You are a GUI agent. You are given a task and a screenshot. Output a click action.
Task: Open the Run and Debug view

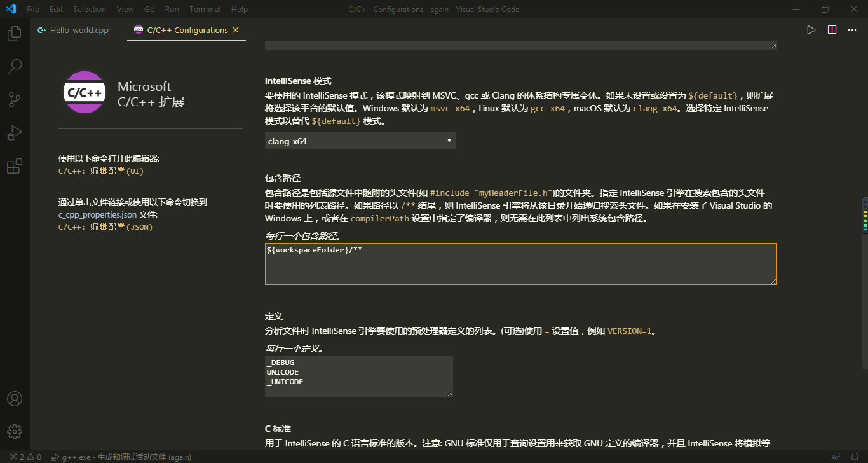[14, 133]
